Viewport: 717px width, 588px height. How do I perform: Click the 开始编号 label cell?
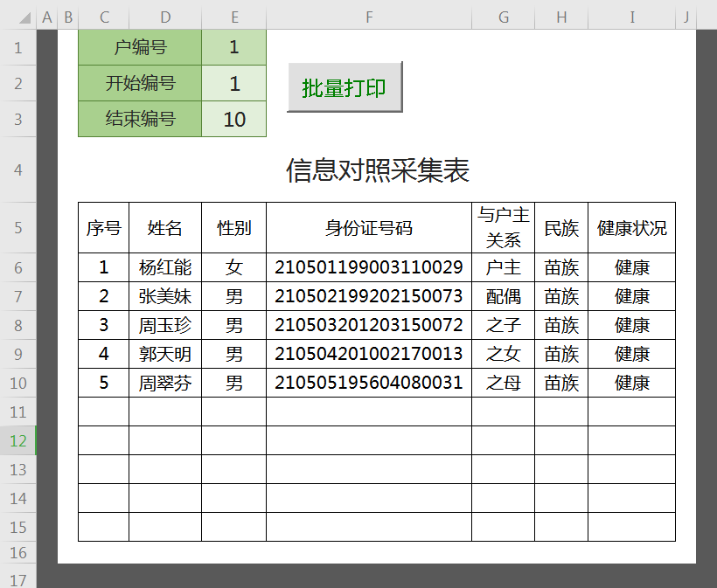(140, 83)
